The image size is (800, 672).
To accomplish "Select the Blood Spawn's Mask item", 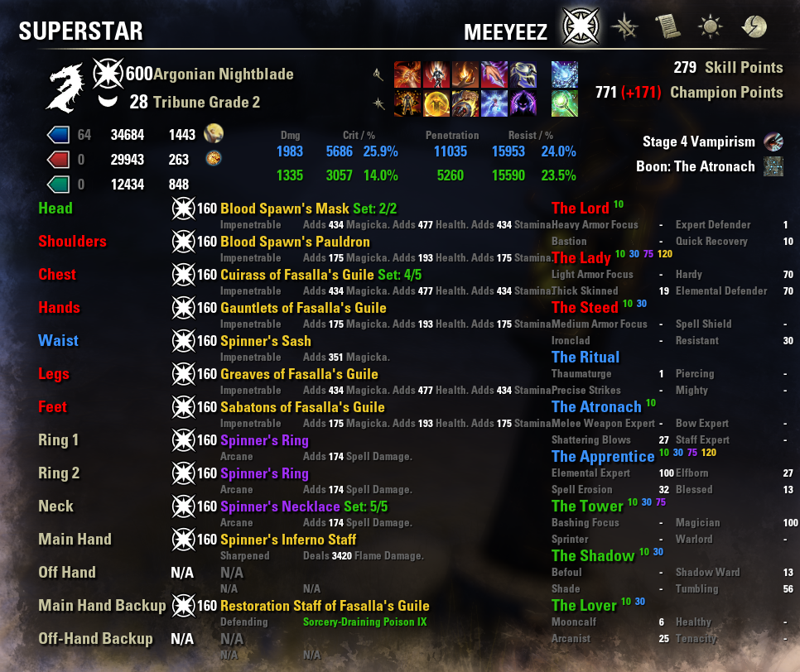I will [x=284, y=209].
